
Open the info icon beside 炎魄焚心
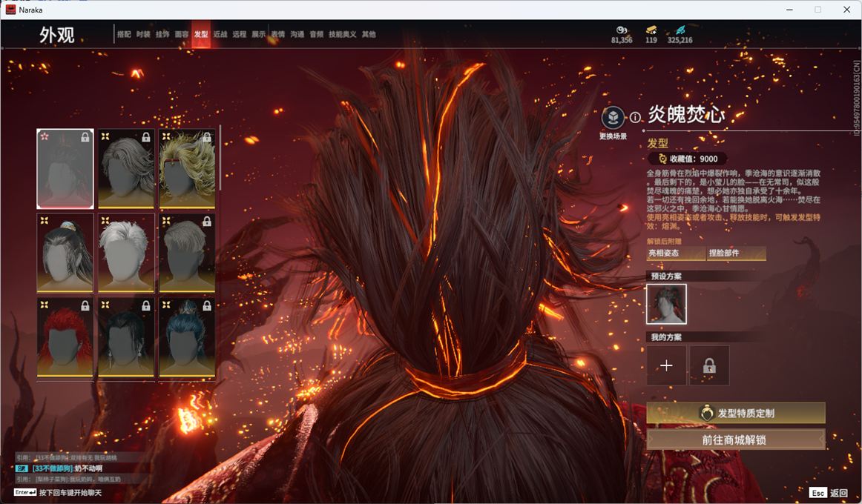coord(635,118)
